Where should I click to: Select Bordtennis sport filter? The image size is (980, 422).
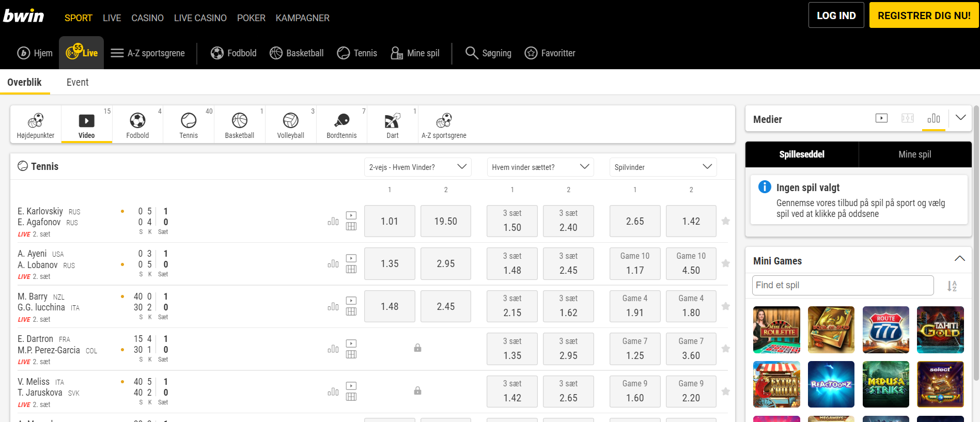(x=341, y=124)
